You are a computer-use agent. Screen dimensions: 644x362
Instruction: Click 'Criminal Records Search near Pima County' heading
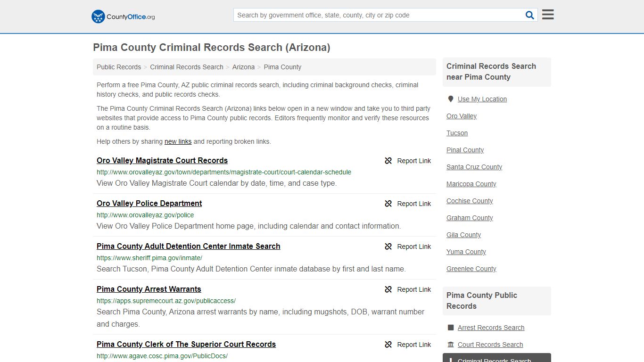point(491,72)
